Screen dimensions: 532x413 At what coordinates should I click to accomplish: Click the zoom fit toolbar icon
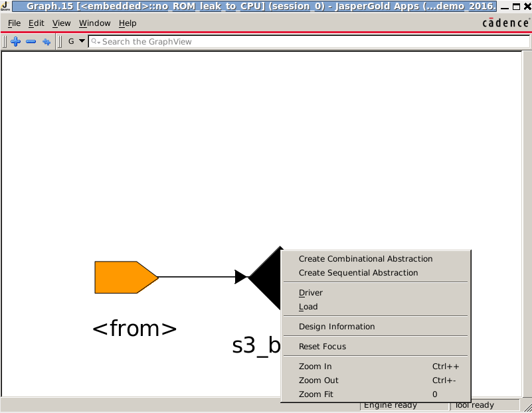(46, 42)
